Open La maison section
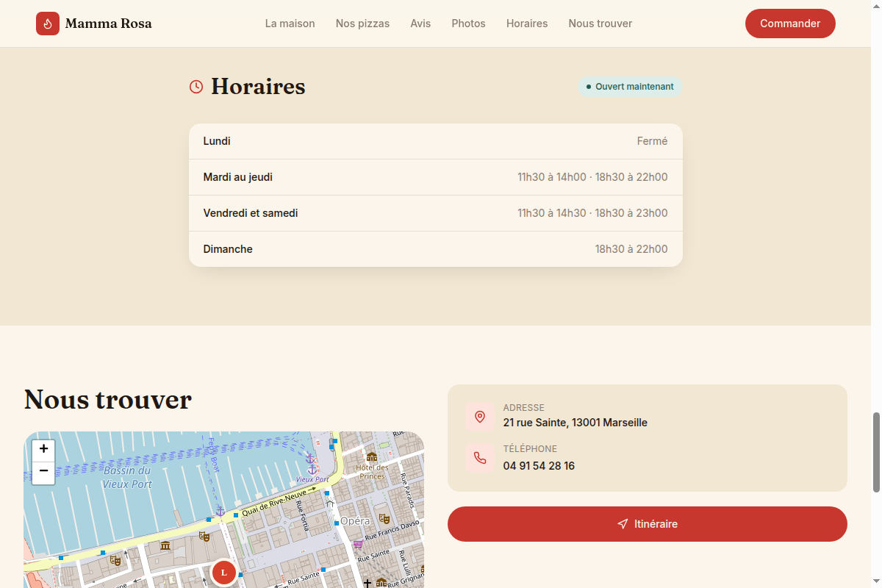 [290, 24]
